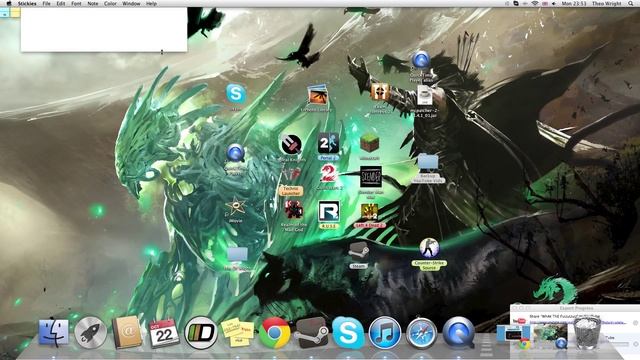
Task: Select the iMovie star icon on desktop
Action: point(236,207)
